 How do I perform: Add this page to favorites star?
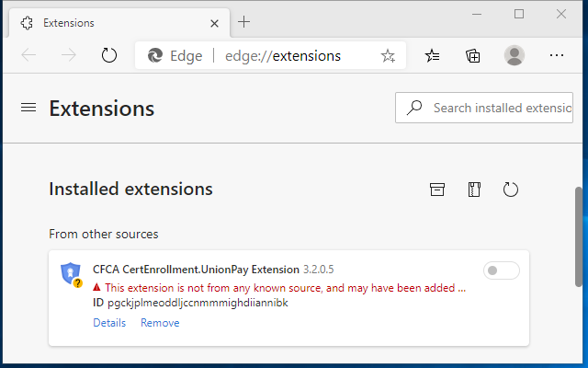click(388, 55)
